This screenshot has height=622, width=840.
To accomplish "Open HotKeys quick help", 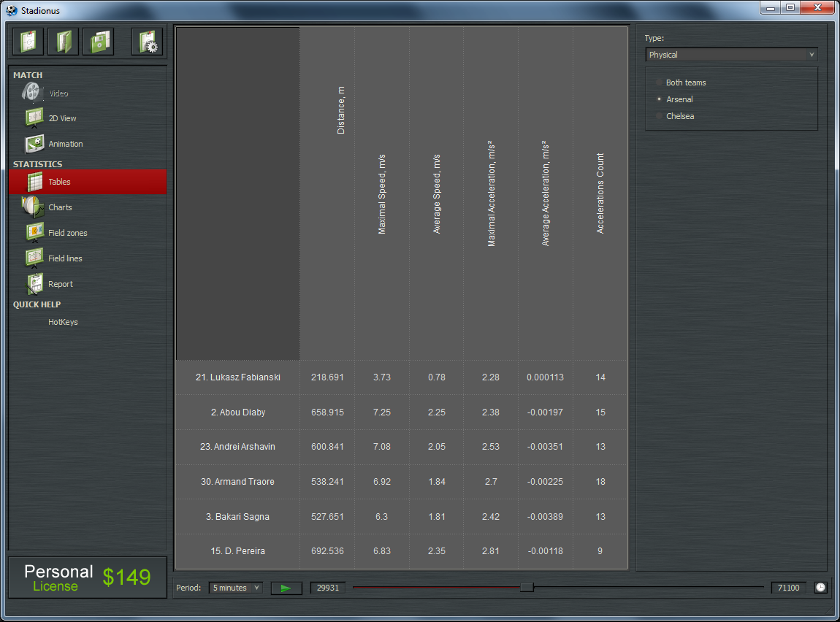I will point(63,322).
